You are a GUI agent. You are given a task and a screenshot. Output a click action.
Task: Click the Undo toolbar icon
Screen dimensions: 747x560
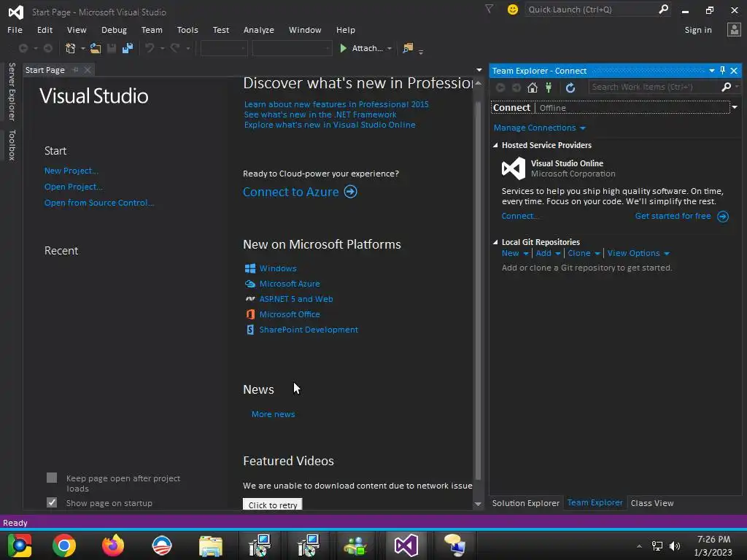(150, 48)
